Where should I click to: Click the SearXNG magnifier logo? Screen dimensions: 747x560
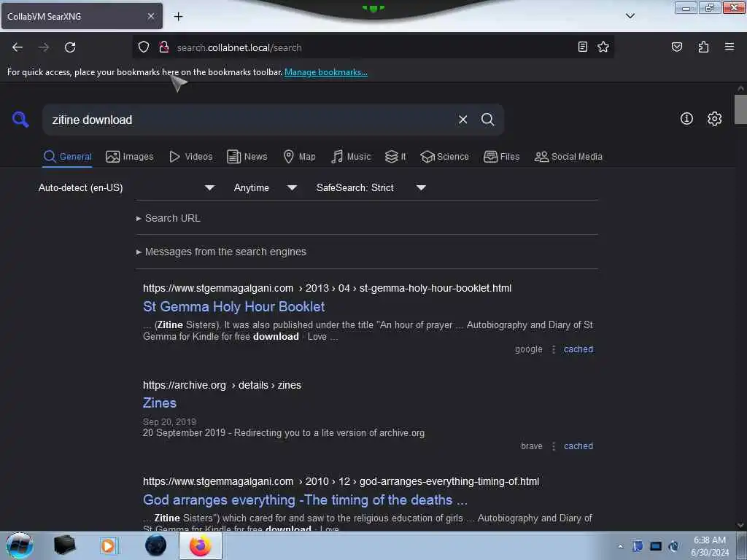click(20, 119)
